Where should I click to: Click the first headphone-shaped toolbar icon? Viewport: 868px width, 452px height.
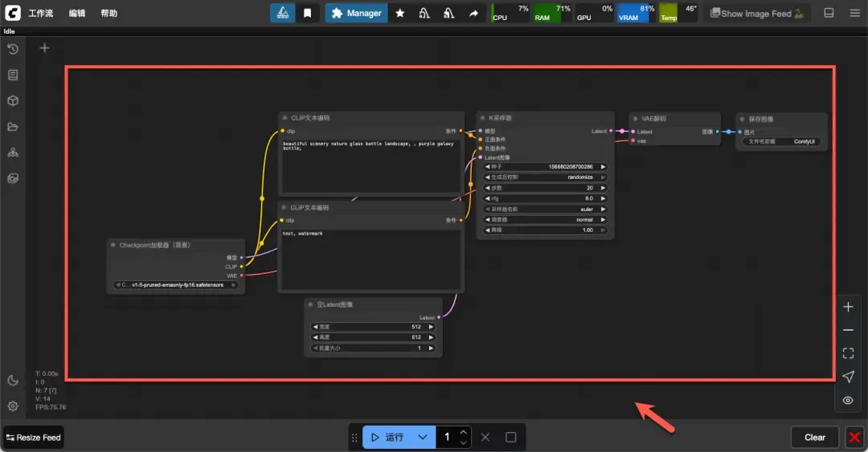click(424, 13)
